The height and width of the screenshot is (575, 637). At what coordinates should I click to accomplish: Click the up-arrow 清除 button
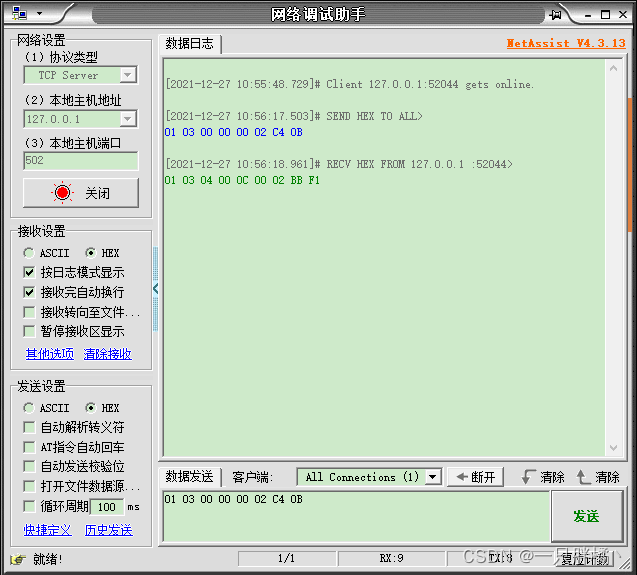click(598, 477)
